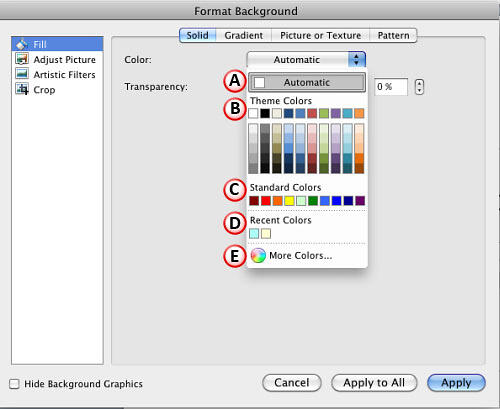Screen dimensions: 500x409
Task: Pick the medium blue theme color swatch
Action: click(x=300, y=113)
